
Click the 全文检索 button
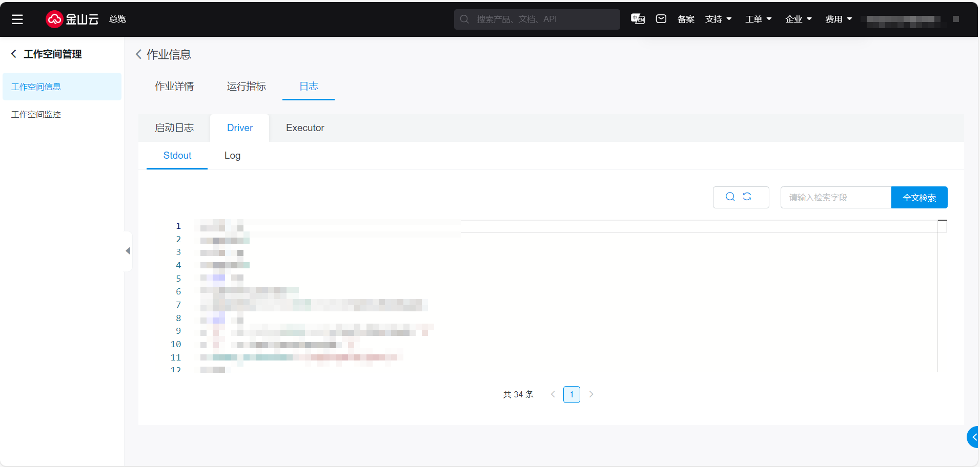click(x=919, y=198)
